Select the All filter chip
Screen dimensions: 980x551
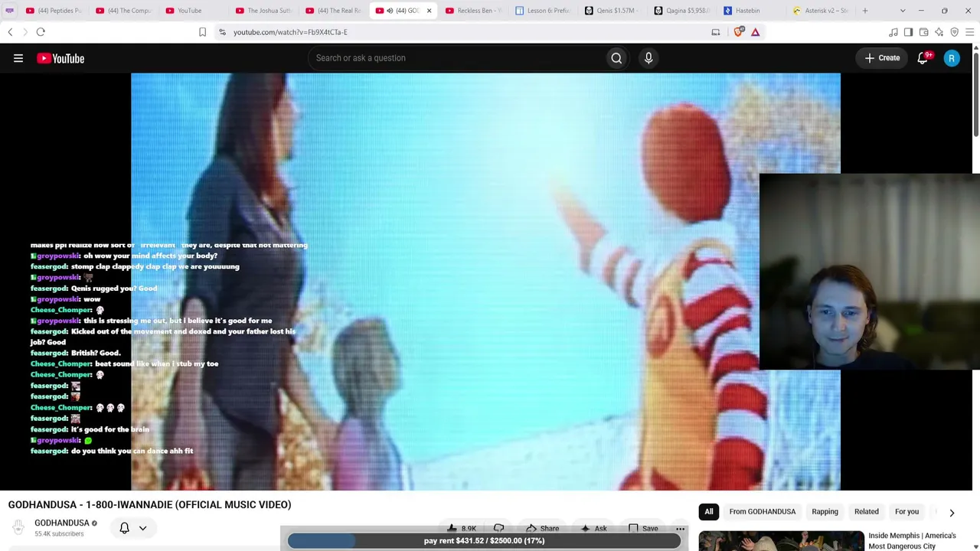(x=709, y=512)
